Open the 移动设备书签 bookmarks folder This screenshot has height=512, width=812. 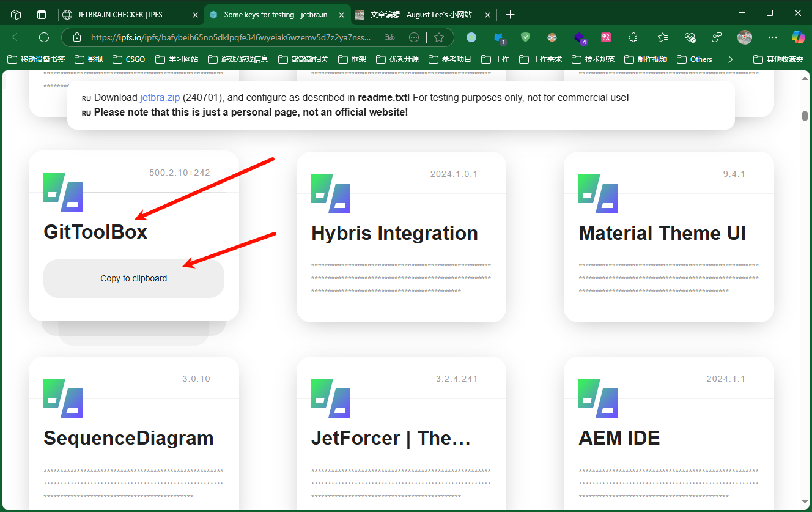coord(36,59)
